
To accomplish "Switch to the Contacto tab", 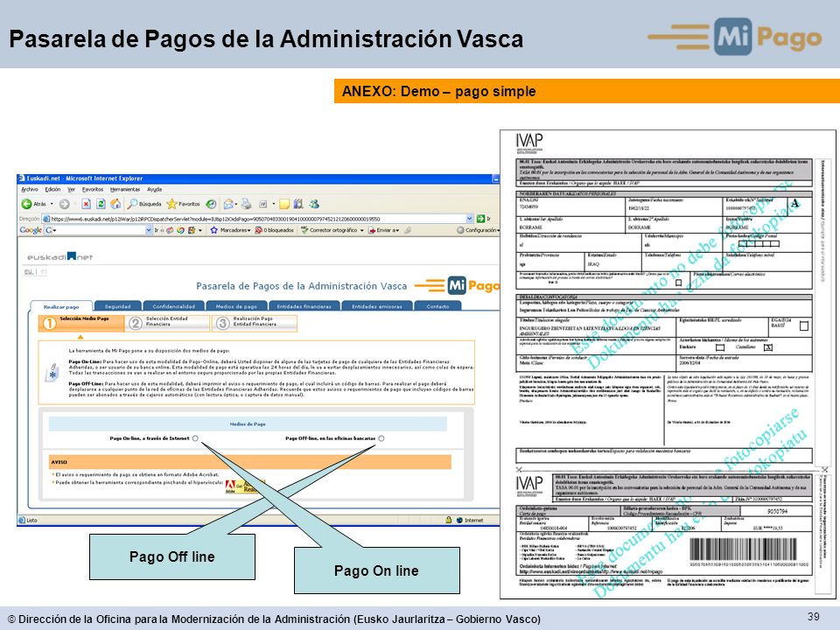I will pyautogui.click(x=437, y=306).
